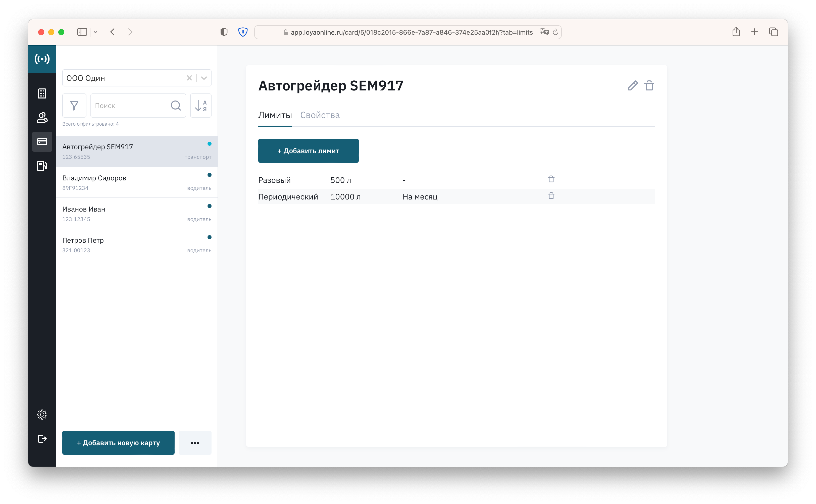The image size is (816, 504).
Task: Open settings gear icon in sidebar
Action: pos(42,414)
